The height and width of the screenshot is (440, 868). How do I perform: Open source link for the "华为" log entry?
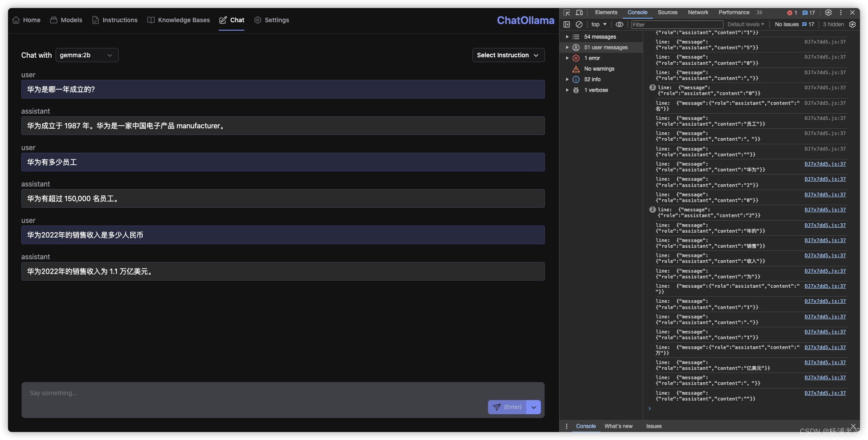(x=825, y=164)
